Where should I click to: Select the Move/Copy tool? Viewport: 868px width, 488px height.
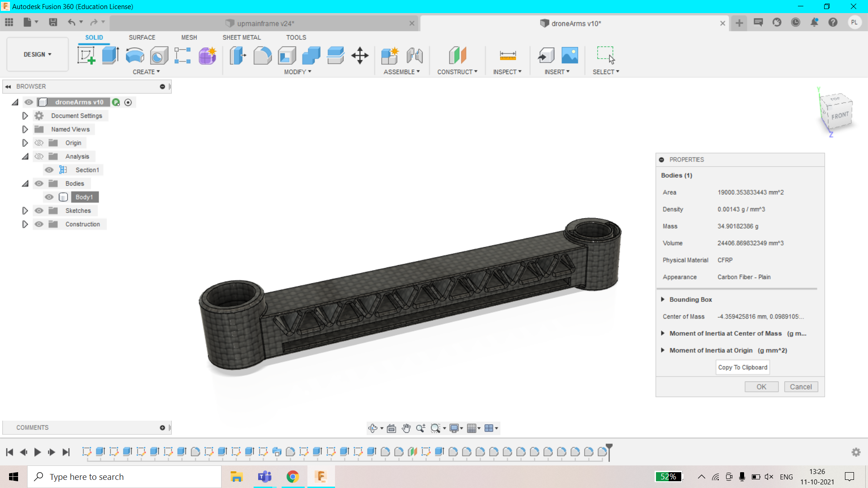[360, 55]
